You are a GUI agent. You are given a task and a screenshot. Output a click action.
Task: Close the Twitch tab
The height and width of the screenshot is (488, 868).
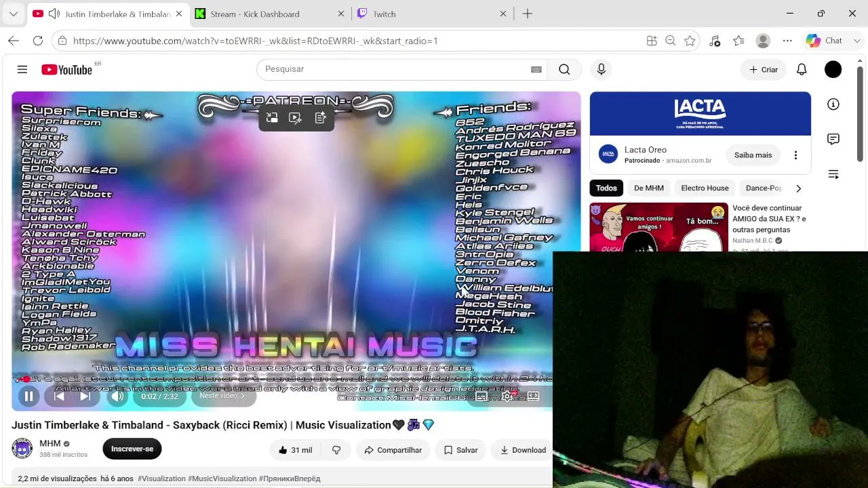click(x=503, y=14)
